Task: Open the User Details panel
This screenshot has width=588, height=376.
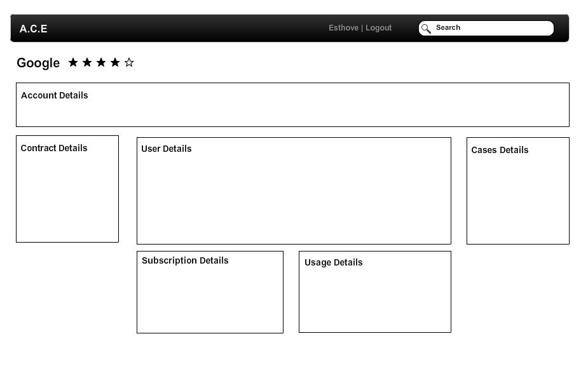Action: [166, 149]
